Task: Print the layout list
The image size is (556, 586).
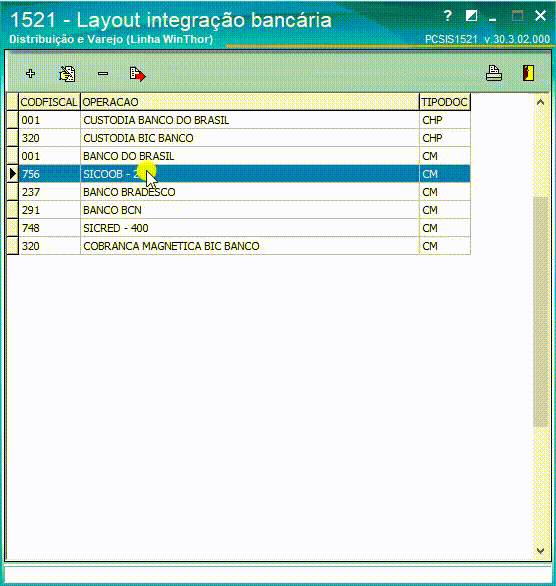Action: pos(494,73)
